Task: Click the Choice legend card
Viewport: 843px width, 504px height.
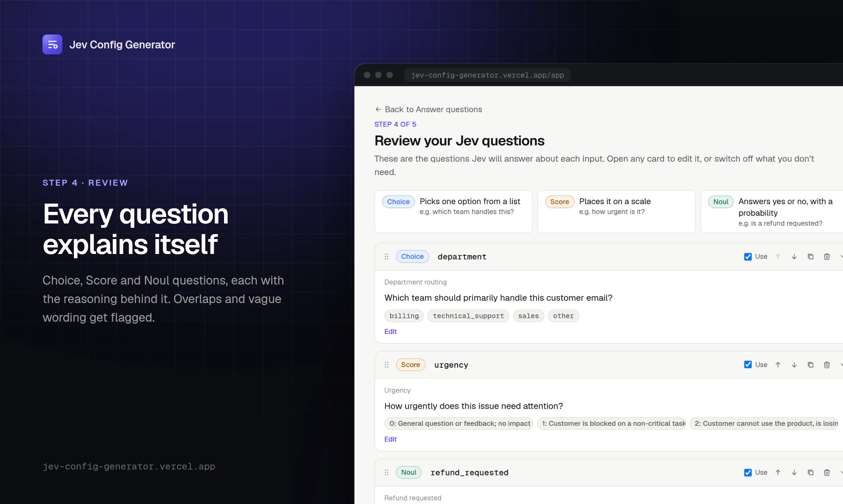Action: pos(453,212)
